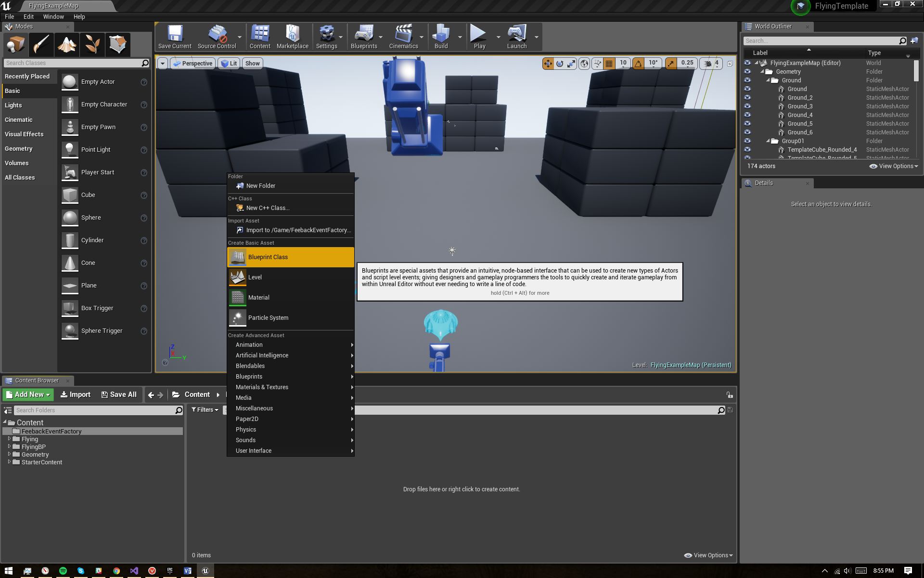Collapse the Ground folder in outliner
The height and width of the screenshot is (578, 924).
(768, 80)
